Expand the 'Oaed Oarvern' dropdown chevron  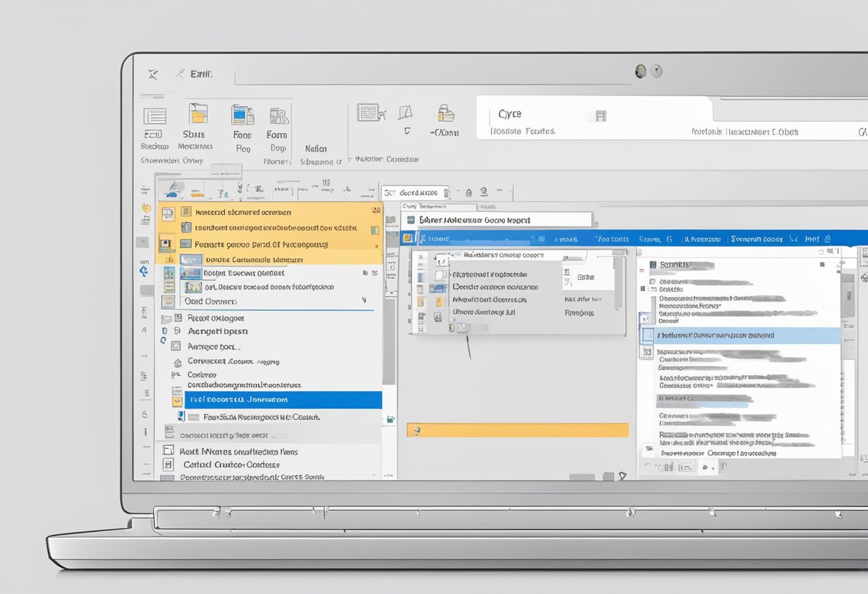click(365, 301)
